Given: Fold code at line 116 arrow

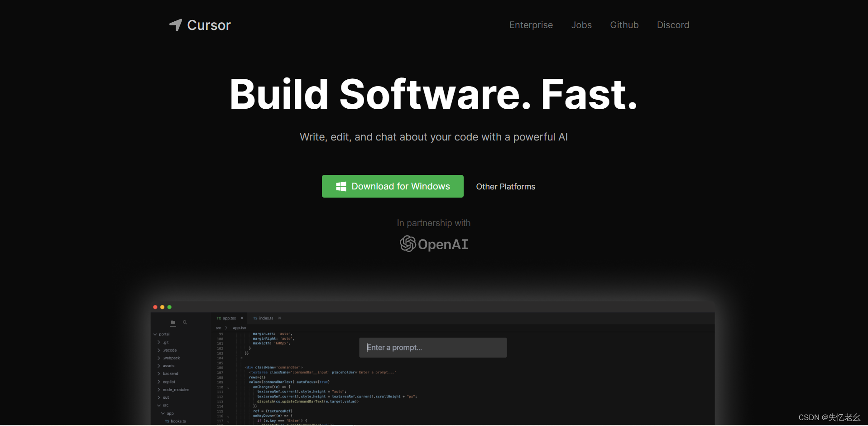Looking at the screenshot, I should 228,416.
